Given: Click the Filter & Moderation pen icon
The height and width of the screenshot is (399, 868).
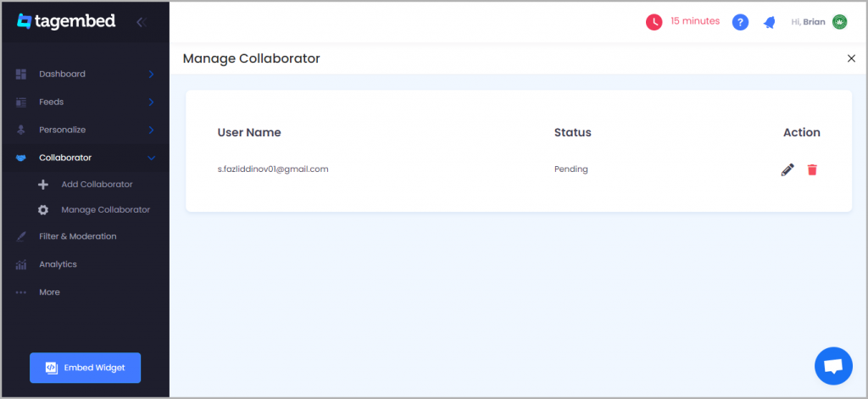Looking at the screenshot, I should (x=21, y=236).
